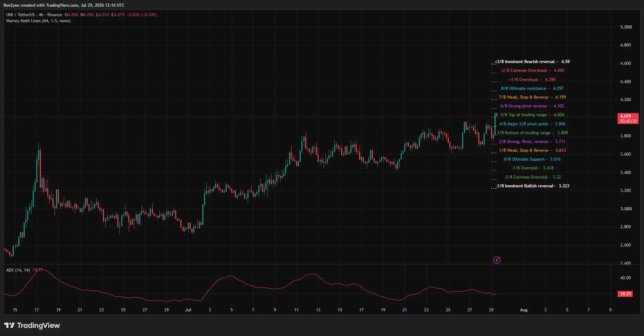The width and height of the screenshot is (644, 336).
Task: Click the -3/8 Imminent Bullish reversal label
Action: click(532, 186)
